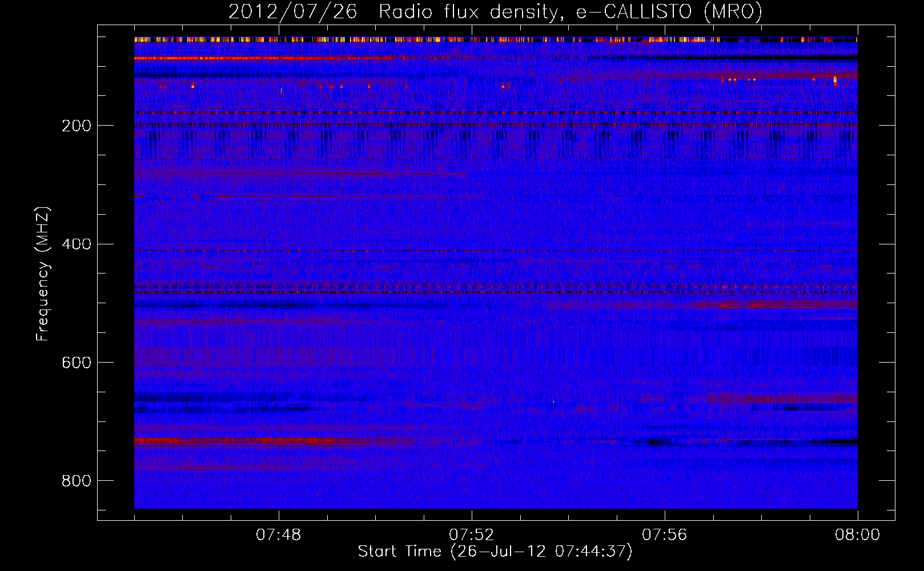
Task: Click the 07:56 time tick label
Action: pos(665,535)
